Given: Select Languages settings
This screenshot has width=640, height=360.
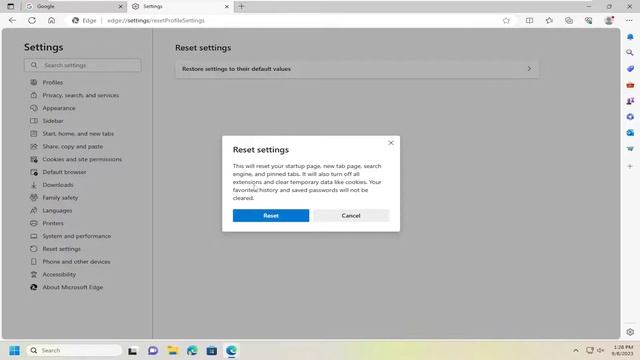Looking at the screenshot, I should (x=57, y=211).
